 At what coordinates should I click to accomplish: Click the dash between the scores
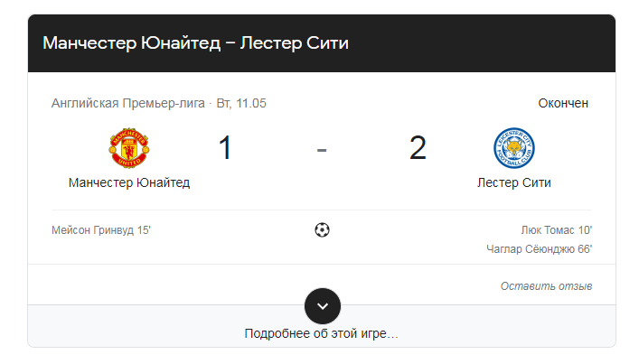coord(322,150)
